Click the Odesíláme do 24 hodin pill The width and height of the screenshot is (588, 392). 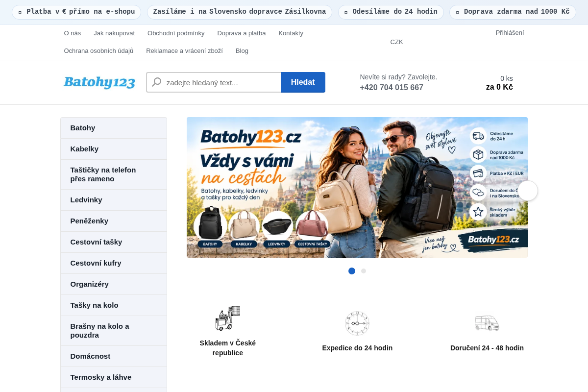391,12
